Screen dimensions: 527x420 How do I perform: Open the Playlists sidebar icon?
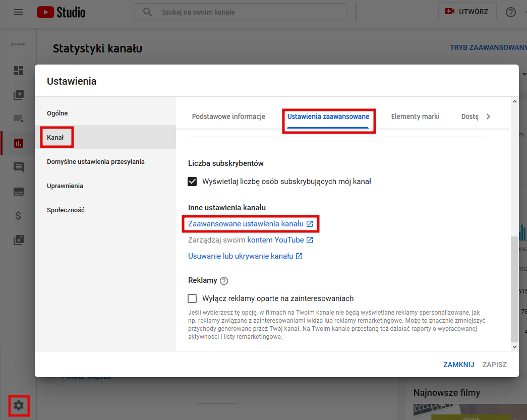click(19, 118)
